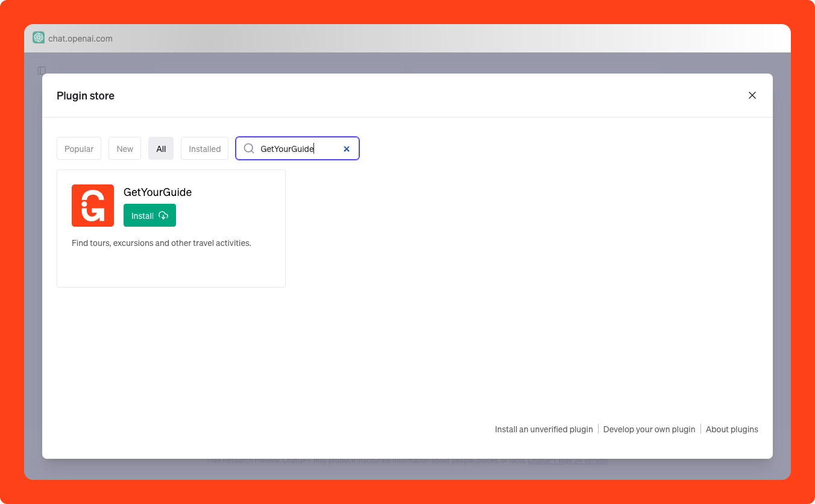
Task: Select the All plugins tab
Action: pyautogui.click(x=160, y=148)
